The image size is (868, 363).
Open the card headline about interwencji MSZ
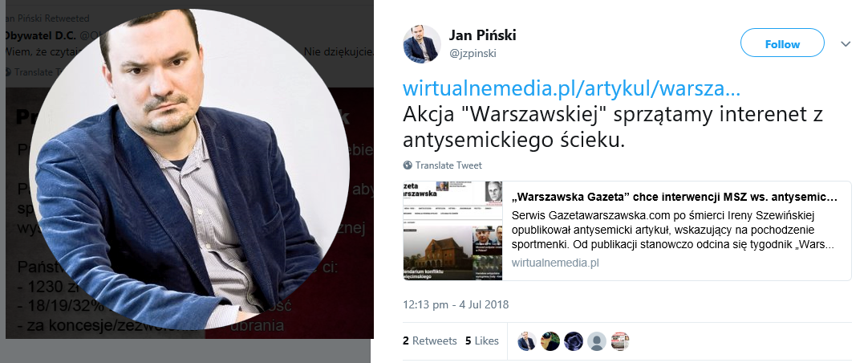point(674,197)
